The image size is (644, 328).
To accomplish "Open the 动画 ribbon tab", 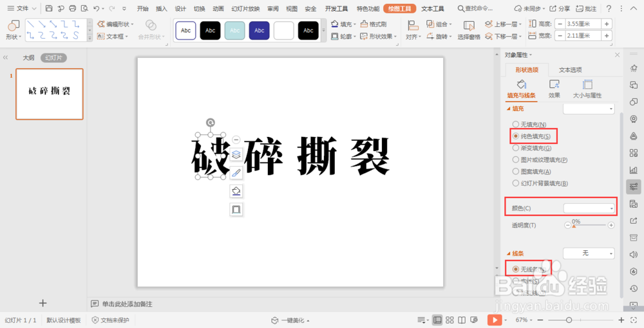I will (x=218, y=8).
